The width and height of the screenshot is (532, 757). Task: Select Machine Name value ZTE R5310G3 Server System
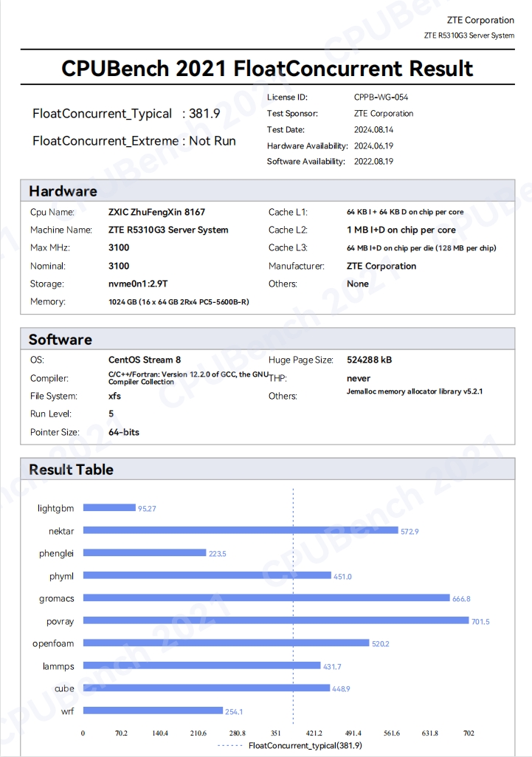pyautogui.click(x=167, y=230)
